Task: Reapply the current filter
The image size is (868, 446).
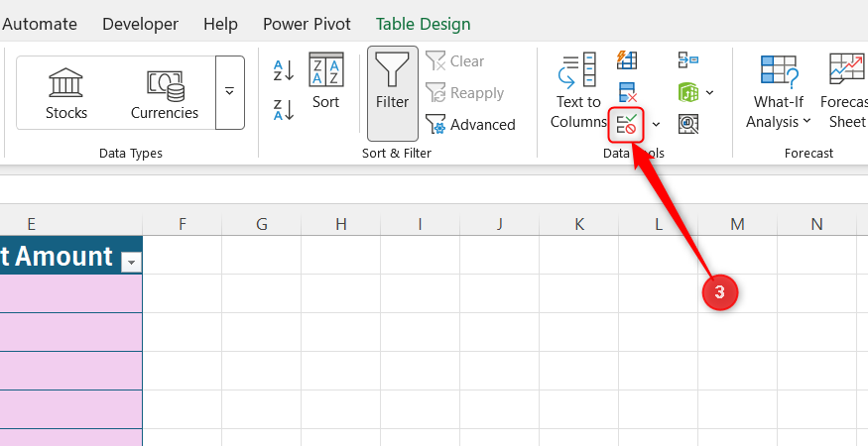Action: [x=465, y=93]
